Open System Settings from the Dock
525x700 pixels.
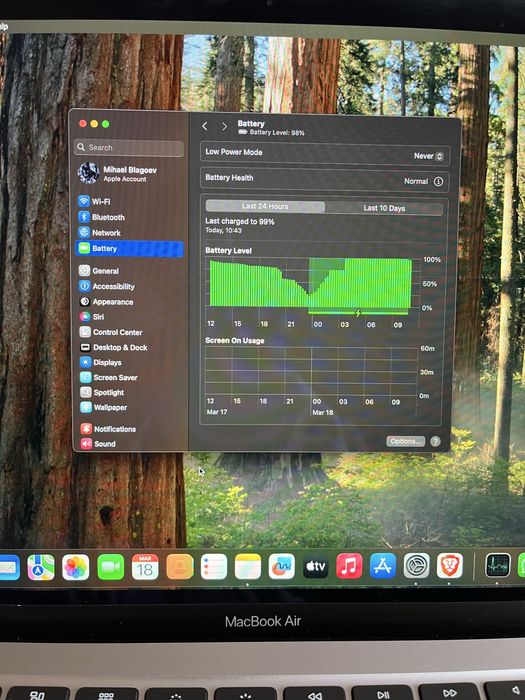pos(417,566)
